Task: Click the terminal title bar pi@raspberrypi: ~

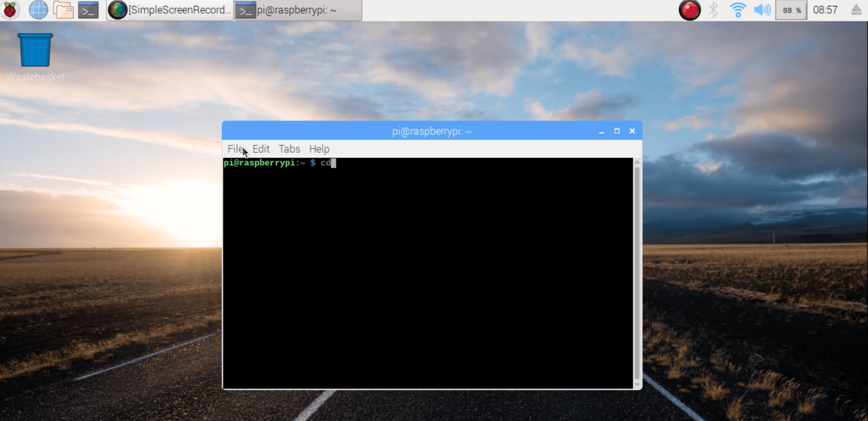Action: pyautogui.click(x=432, y=131)
